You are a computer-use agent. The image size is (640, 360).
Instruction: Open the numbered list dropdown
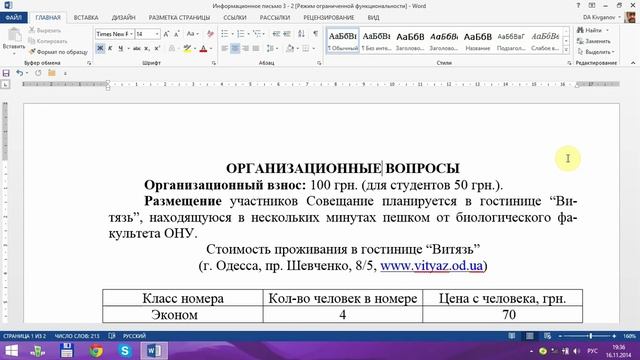click(x=248, y=34)
